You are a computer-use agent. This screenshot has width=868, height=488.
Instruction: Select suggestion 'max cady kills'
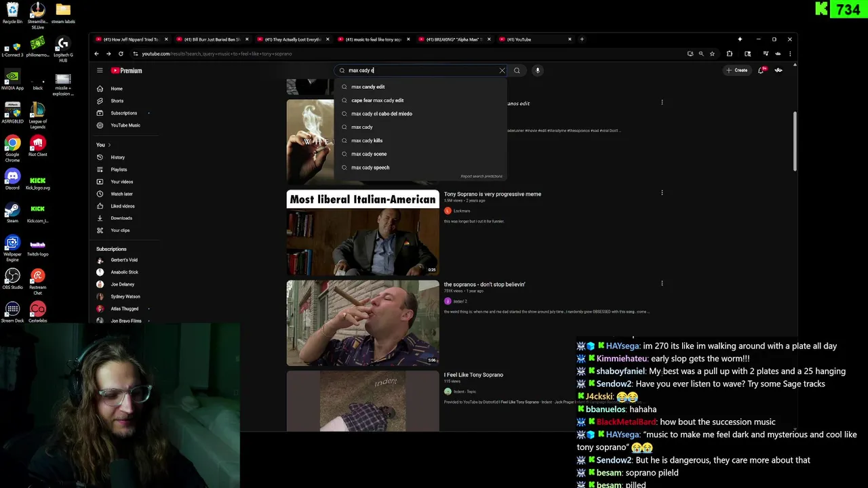tap(420, 140)
